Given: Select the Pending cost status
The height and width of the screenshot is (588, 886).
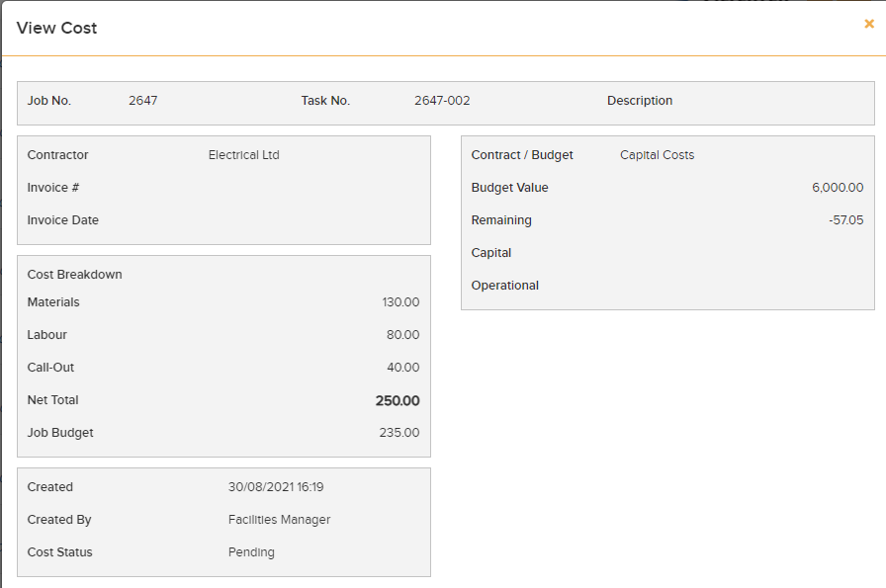Looking at the screenshot, I should pos(246,551).
